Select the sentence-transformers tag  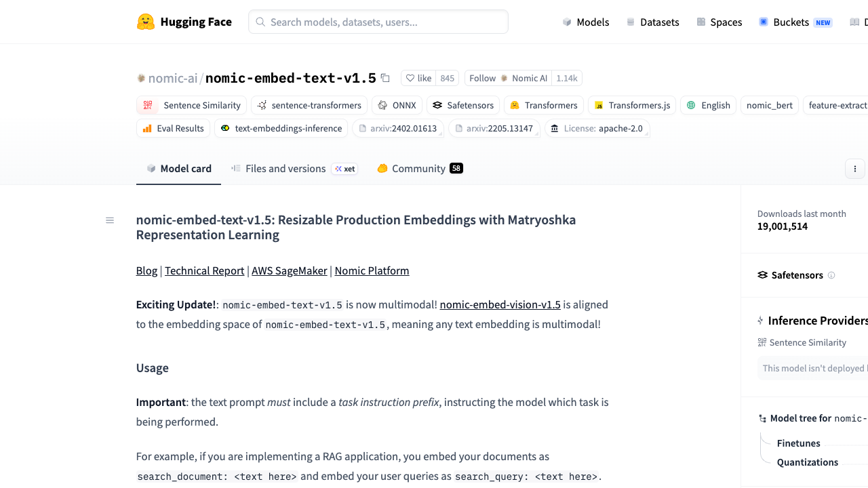click(309, 105)
